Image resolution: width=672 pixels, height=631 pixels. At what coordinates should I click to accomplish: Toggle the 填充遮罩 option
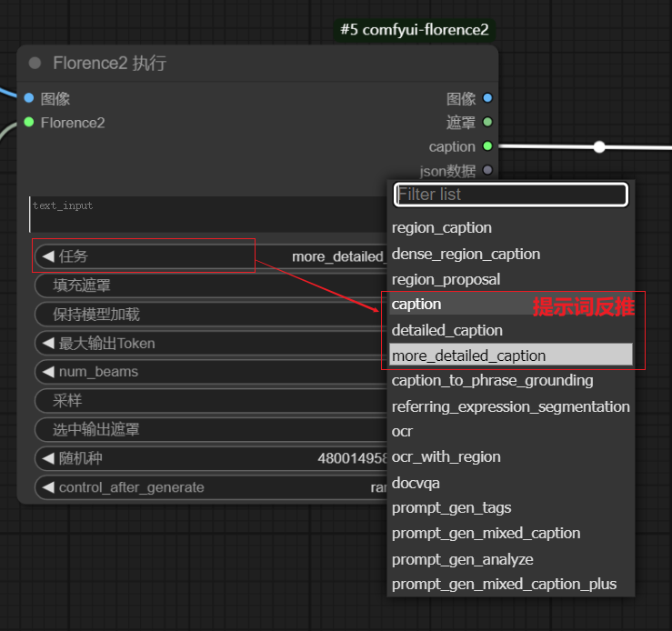pyautogui.click(x=210, y=285)
